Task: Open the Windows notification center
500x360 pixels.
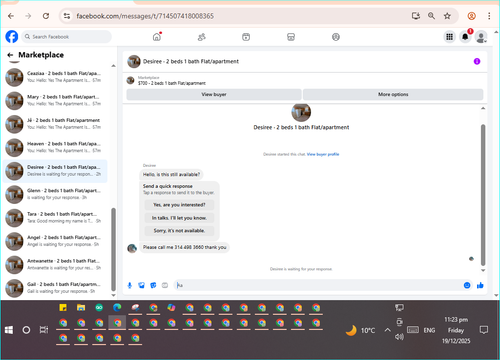Action: click(x=484, y=330)
